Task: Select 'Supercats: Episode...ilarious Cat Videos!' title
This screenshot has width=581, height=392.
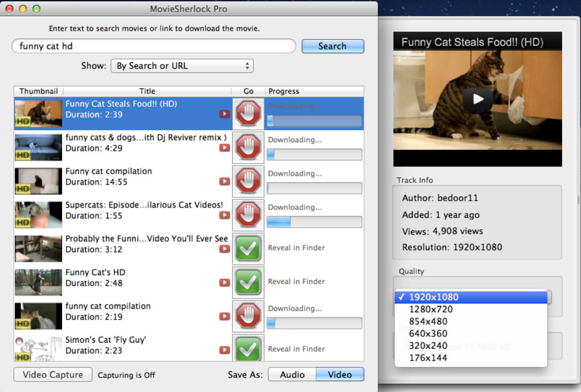Action: click(144, 205)
